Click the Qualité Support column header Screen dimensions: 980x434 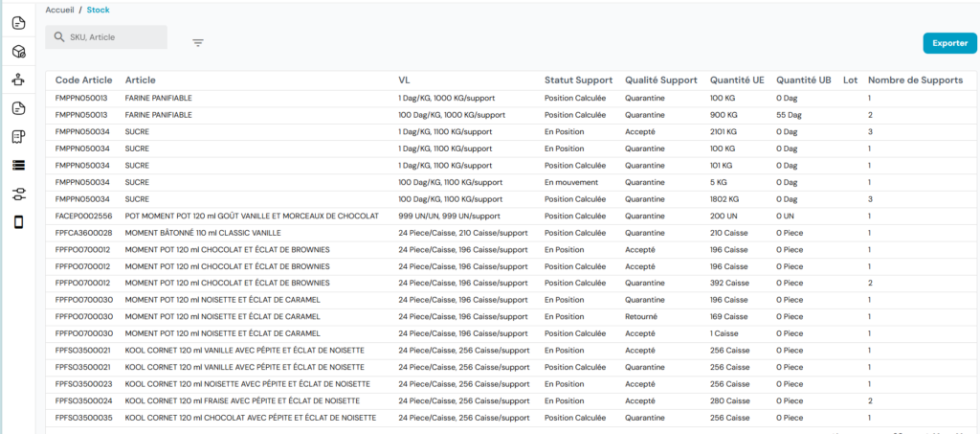[661, 80]
